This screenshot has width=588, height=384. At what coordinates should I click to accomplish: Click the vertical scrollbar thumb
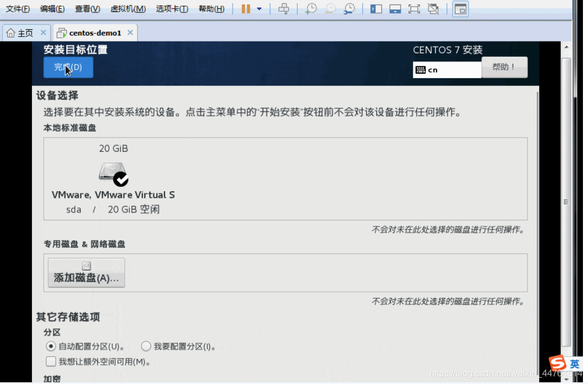click(x=566, y=202)
